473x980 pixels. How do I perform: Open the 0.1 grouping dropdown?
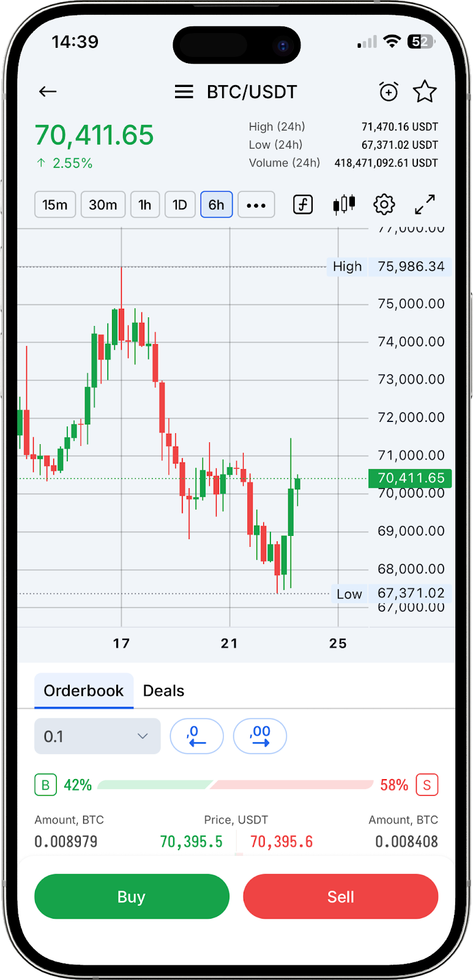tap(97, 736)
